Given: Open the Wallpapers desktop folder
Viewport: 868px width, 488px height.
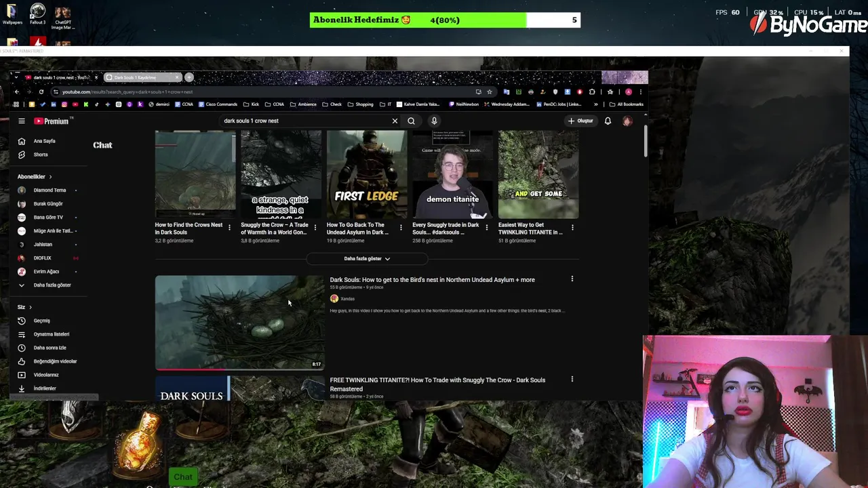Looking at the screenshot, I should [x=12, y=14].
